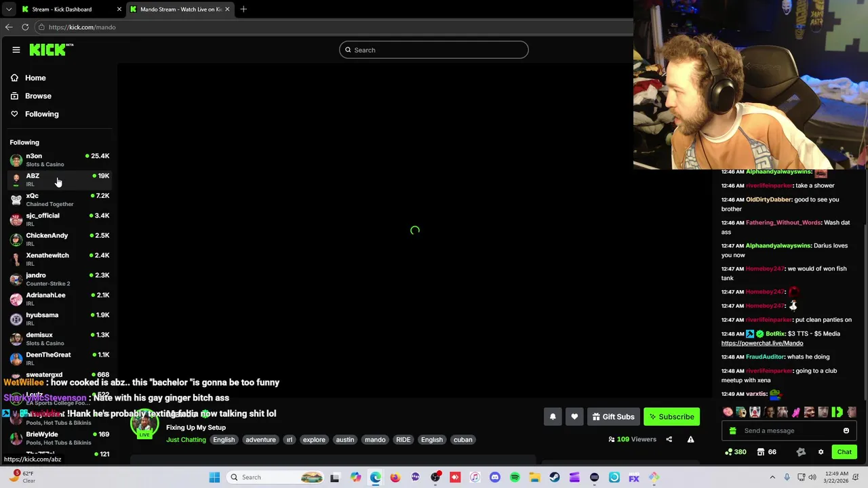
Task: Open Discord from the taskbar
Action: click(x=495, y=477)
